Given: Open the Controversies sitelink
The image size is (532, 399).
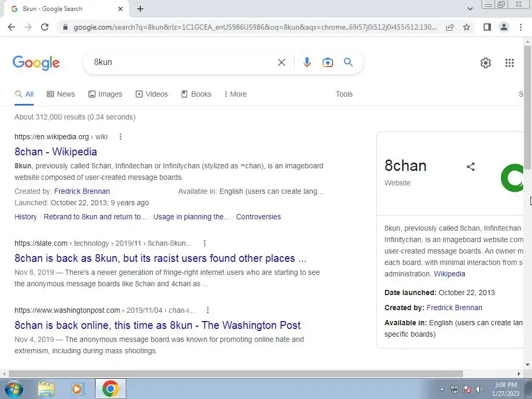Looking at the screenshot, I should click(259, 217).
